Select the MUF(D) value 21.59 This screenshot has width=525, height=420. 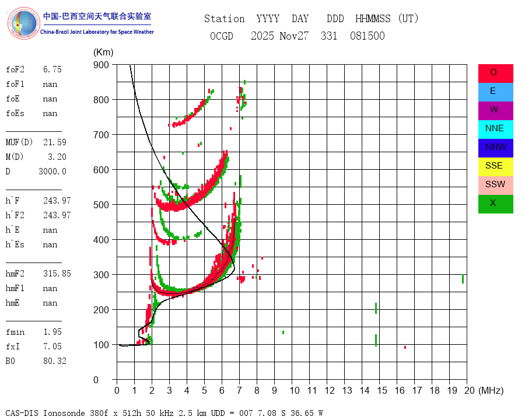[55, 142]
